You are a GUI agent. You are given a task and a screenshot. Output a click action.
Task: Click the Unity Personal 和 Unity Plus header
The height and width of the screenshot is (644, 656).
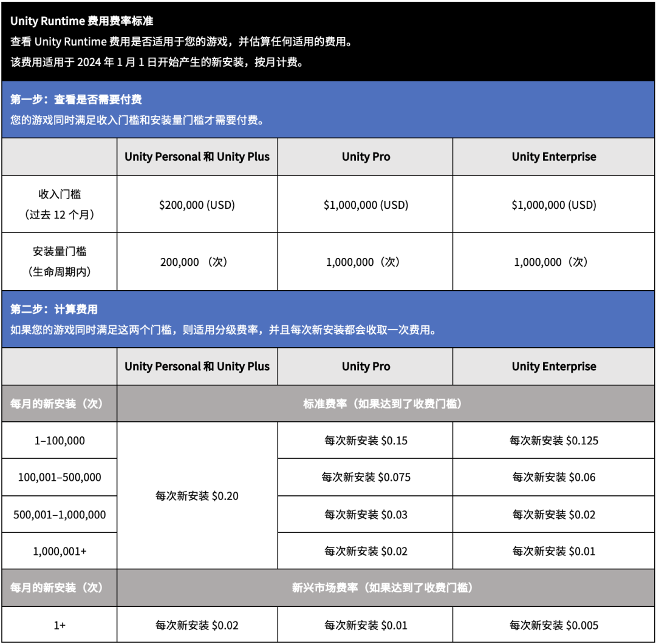coord(197,157)
